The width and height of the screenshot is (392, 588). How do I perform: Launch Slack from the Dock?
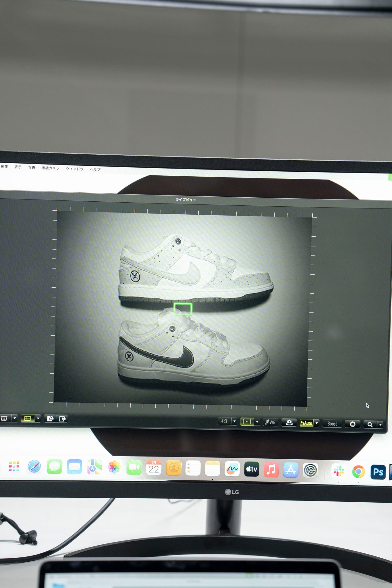pos(338,471)
